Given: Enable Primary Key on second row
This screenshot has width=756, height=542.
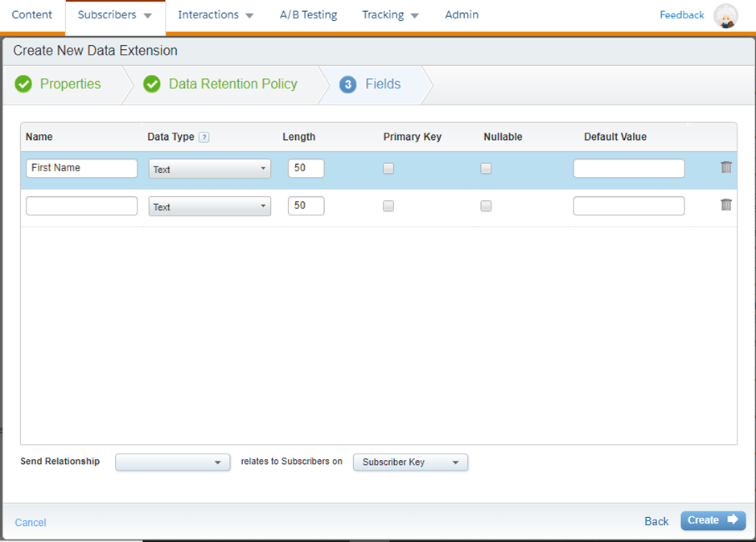Looking at the screenshot, I should 388,206.
